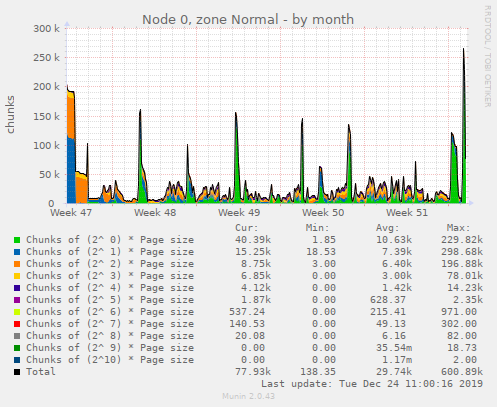Click the 'chunks' y-axis label
Image resolution: width=497 pixels, height=407 pixels.
(10, 115)
